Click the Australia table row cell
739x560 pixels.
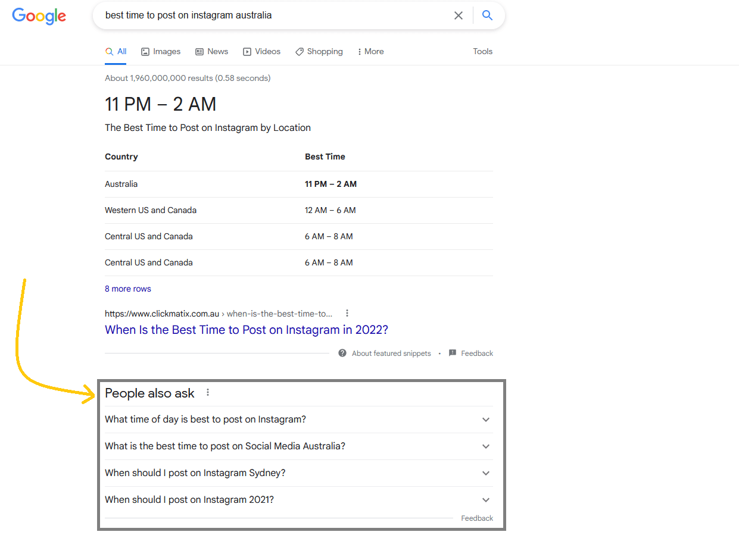tap(121, 184)
